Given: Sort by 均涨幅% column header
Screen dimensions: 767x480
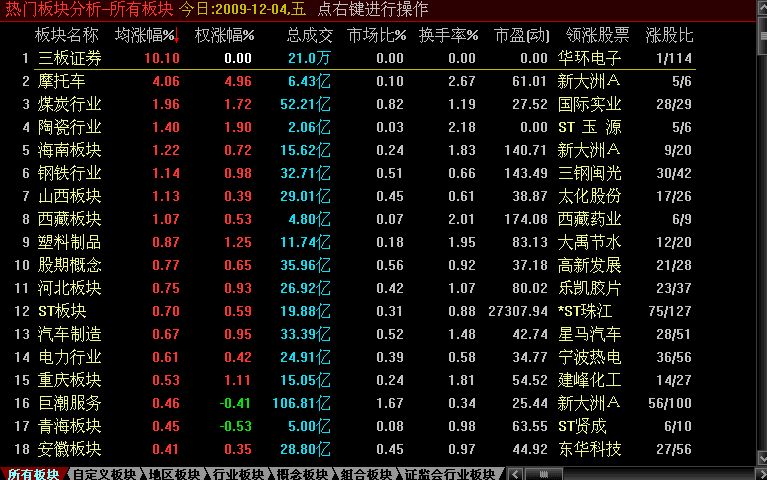Looking at the screenshot, I should (x=146, y=35).
